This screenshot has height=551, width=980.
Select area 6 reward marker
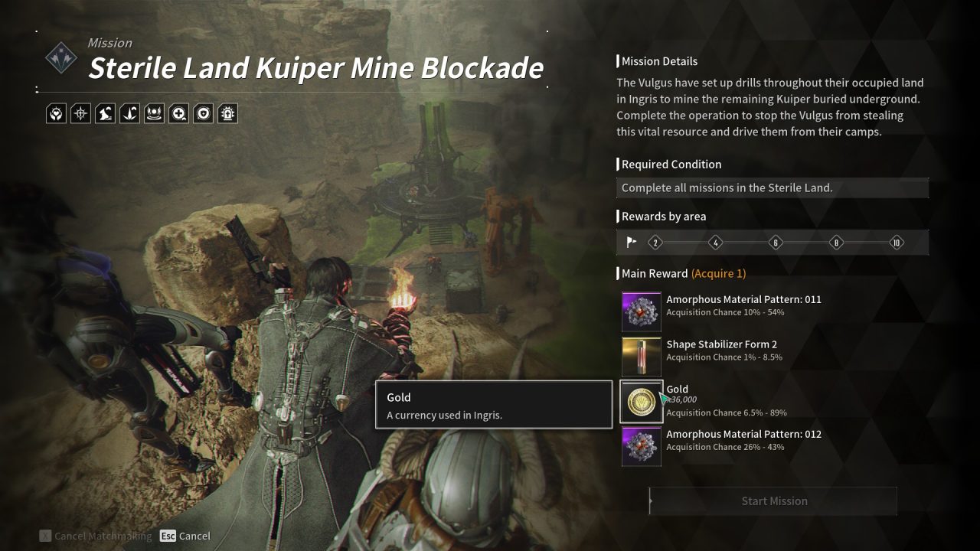[776, 243]
